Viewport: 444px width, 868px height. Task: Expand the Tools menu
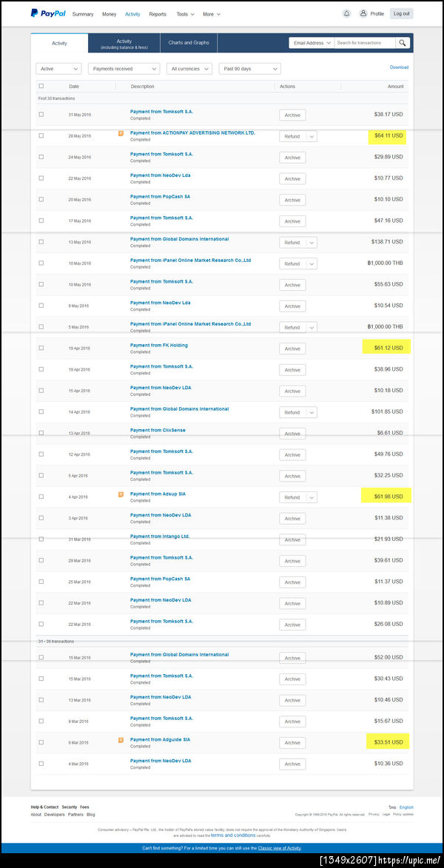186,14
